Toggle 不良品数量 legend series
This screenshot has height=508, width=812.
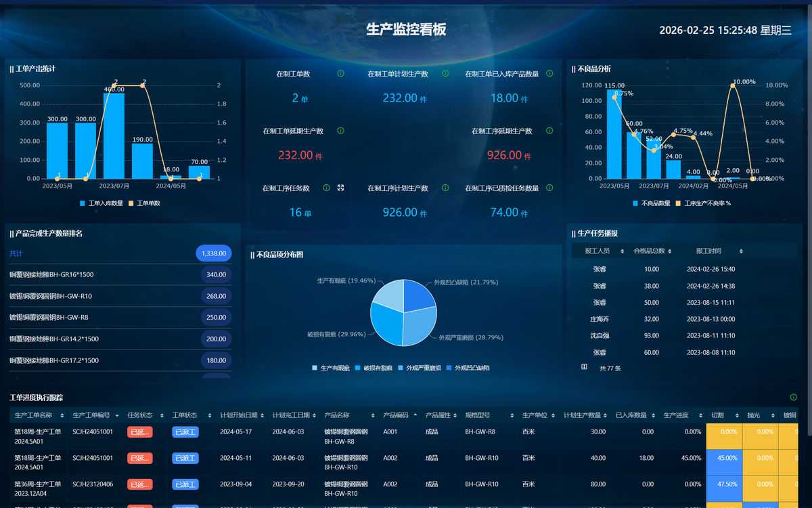(x=651, y=203)
